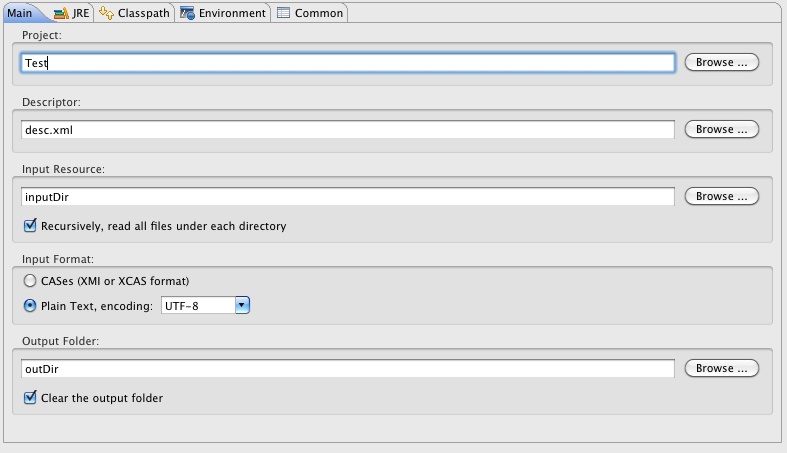Open the UTF-8 encoding dropdown

coord(241,305)
